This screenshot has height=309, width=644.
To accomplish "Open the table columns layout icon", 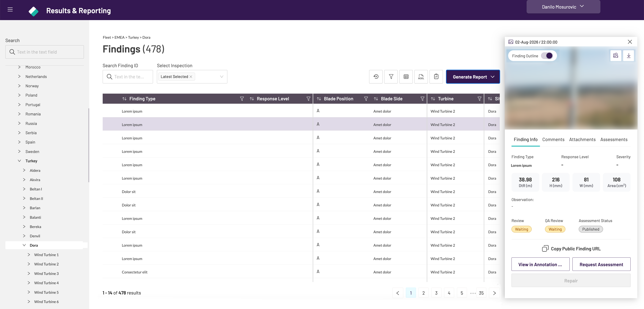I will [x=406, y=77].
